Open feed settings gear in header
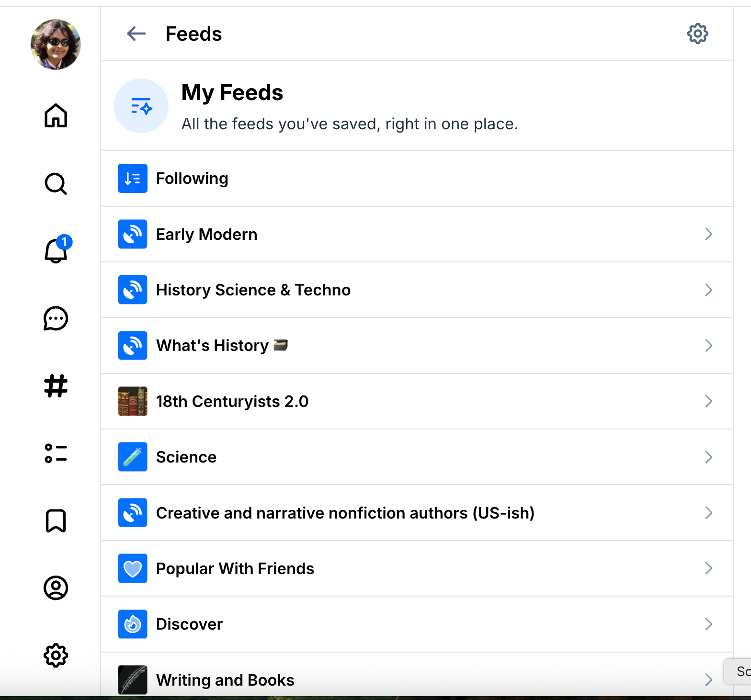 click(x=697, y=34)
